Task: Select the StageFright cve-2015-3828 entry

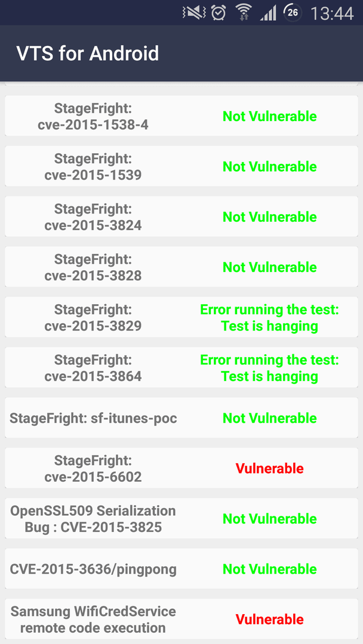Action: (181, 267)
